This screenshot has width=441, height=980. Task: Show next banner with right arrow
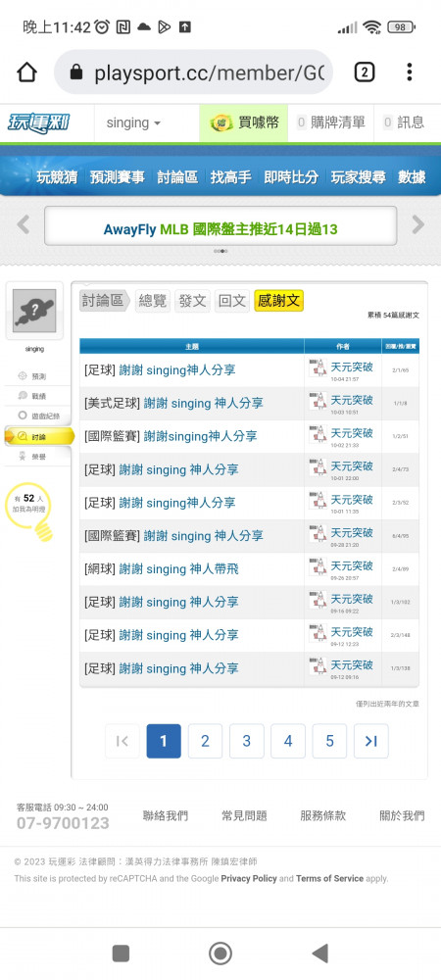click(x=417, y=224)
